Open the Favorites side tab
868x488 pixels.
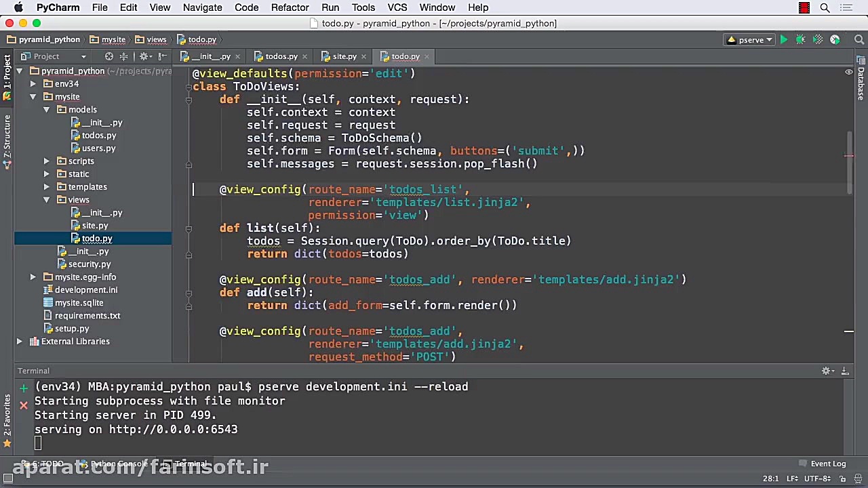[7, 420]
